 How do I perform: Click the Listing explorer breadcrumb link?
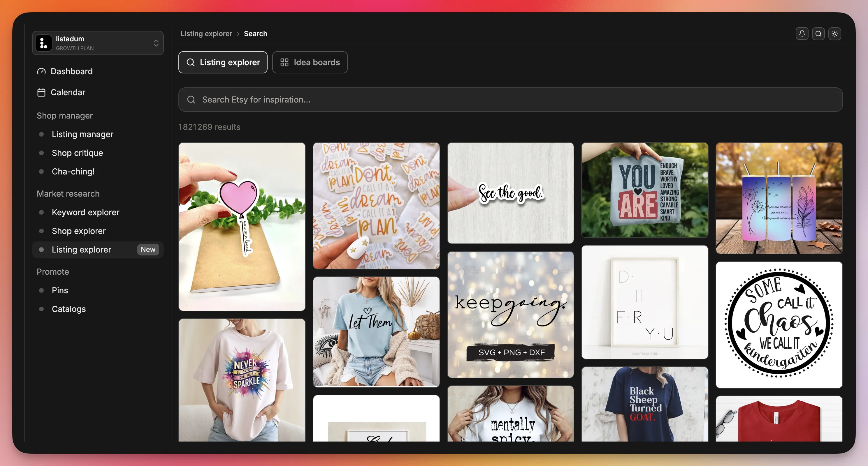coord(206,34)
